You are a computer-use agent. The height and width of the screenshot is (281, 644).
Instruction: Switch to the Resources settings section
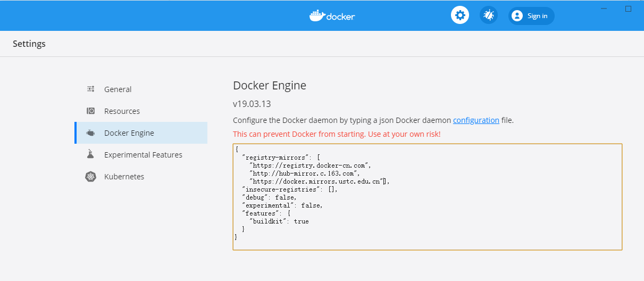(x=122, y=111)
